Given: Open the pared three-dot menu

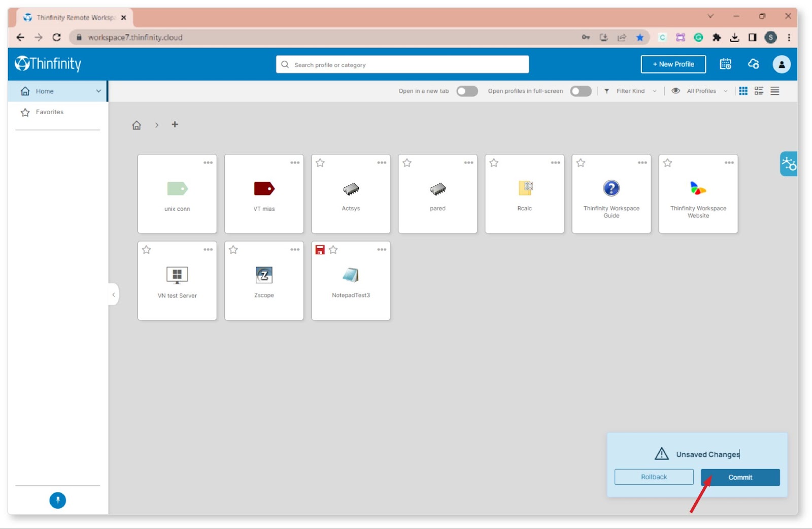Looking at the screenshot, I should point(468,163).
